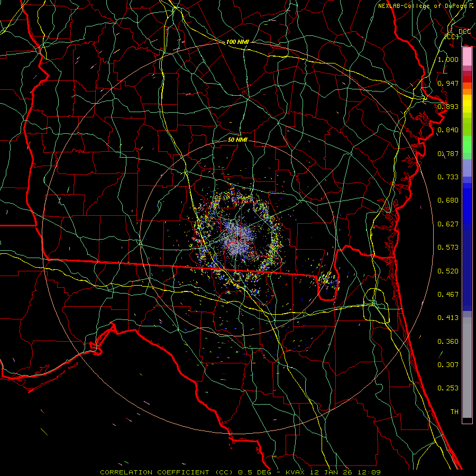Click the KVAX radar site identifier
Image resolution: width=476 pixels, height=476 pixels.
point(295,472)
